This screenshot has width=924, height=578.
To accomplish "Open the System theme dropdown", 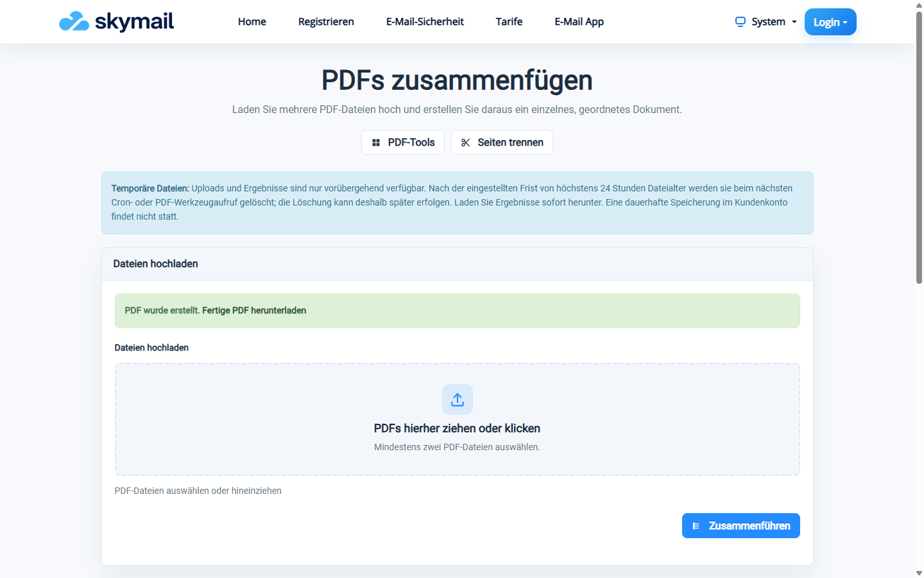I will point(766,22).
